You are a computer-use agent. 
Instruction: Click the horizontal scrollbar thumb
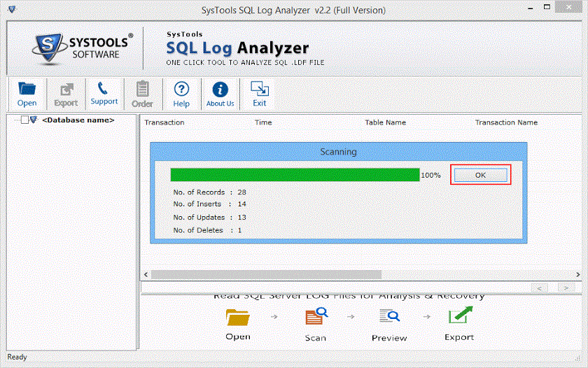[266, 275]
